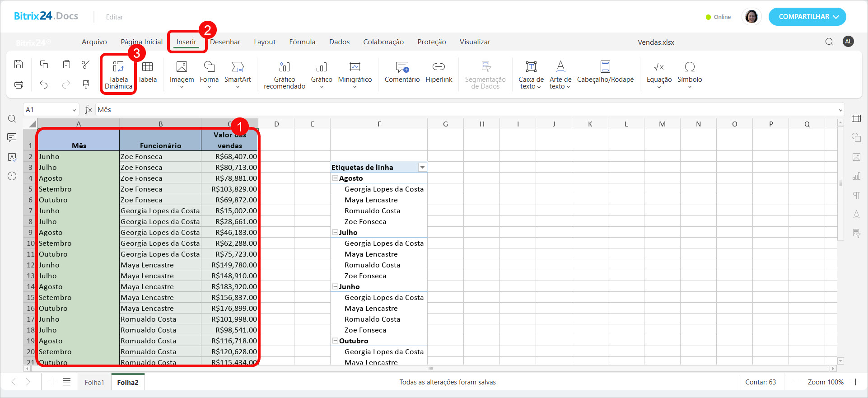Insert an image with the Imagem icon

click(182, 67)
